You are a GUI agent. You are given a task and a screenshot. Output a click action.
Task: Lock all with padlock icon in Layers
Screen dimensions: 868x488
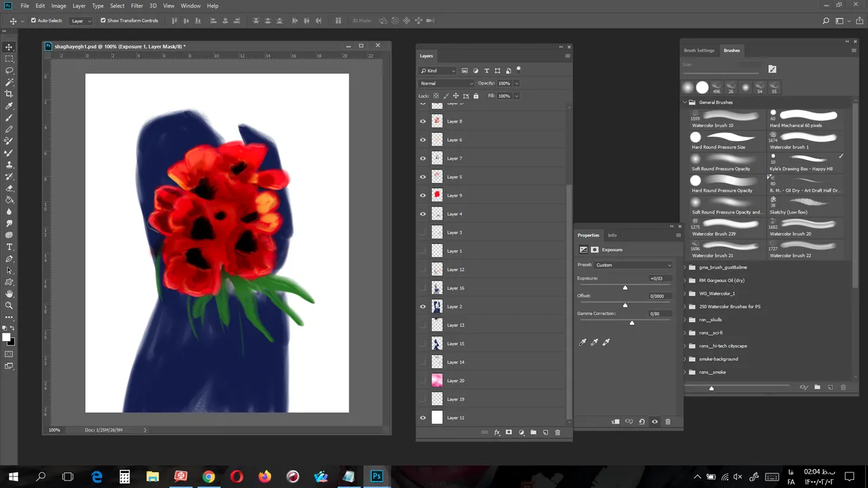475,96
